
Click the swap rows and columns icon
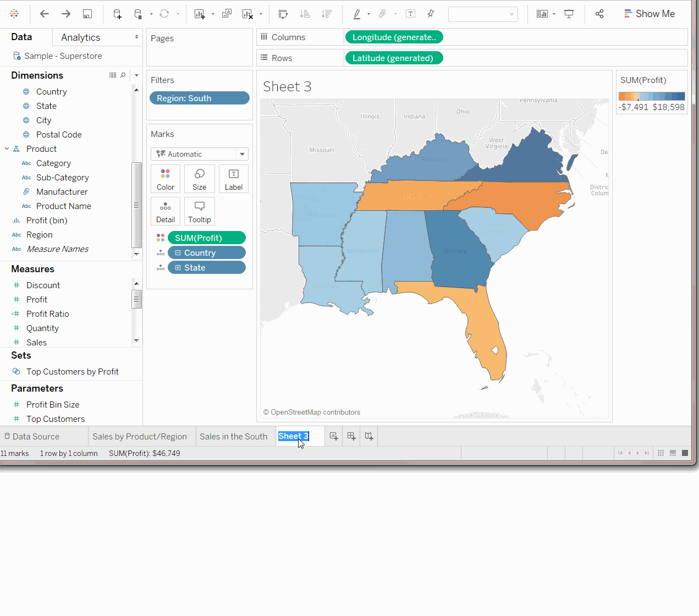(283, 14)
